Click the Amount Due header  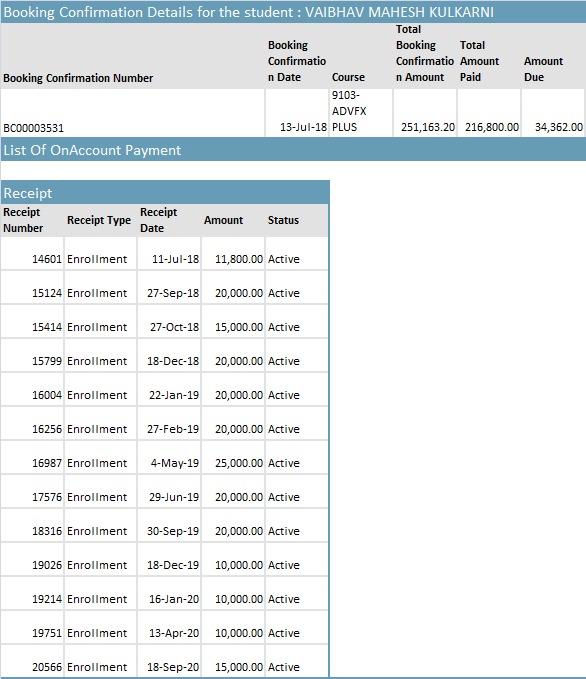543,69
